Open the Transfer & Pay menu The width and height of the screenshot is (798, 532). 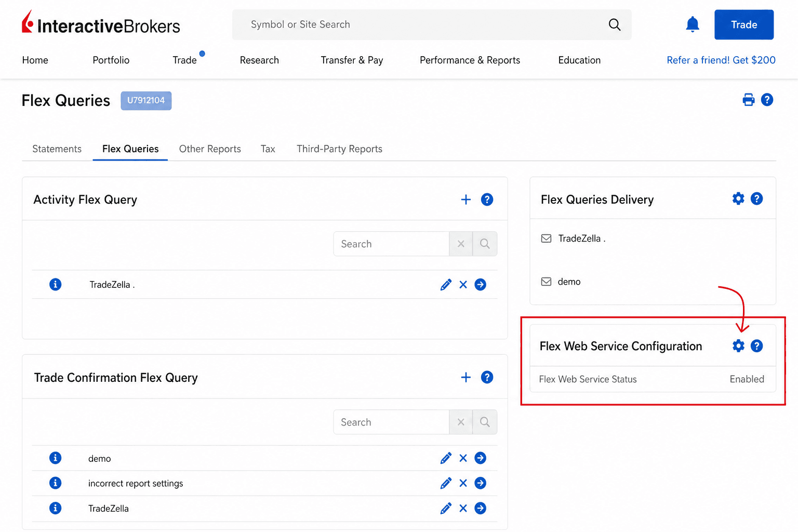[352, 60]
